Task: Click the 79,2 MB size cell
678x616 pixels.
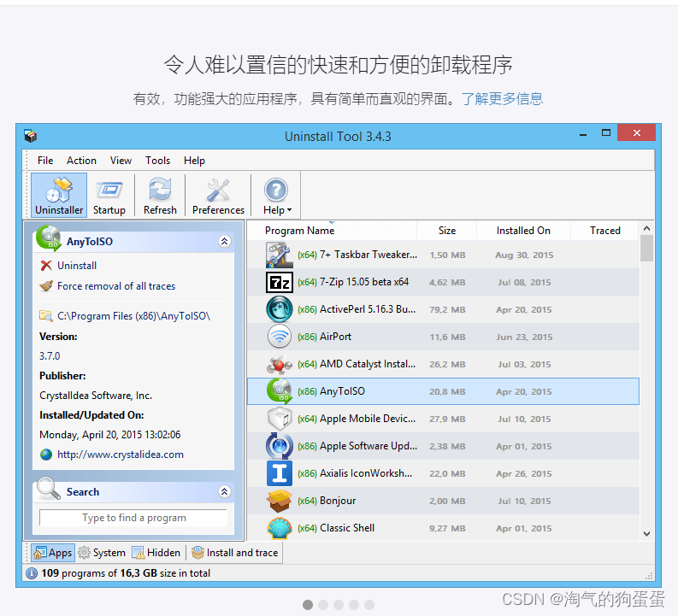Action: 447,310
